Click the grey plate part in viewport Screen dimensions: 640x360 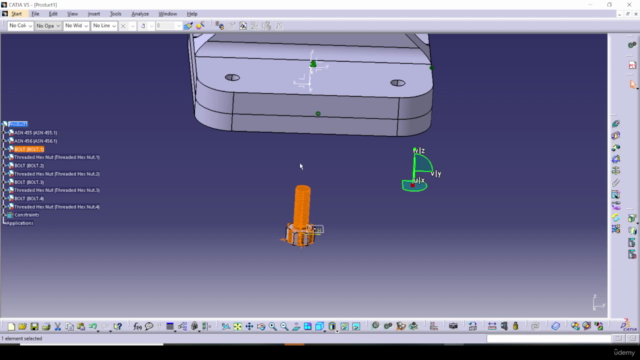(x=312, y=84)
